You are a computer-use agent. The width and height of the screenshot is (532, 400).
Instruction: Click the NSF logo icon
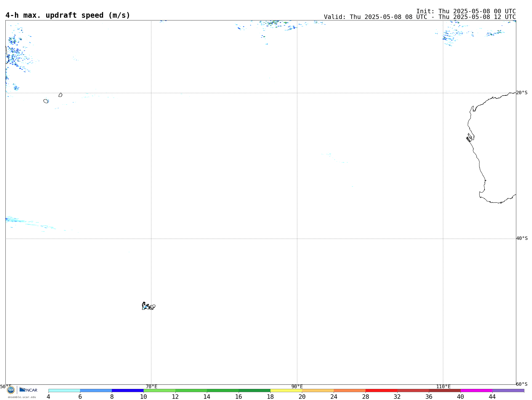[x=11, y=390]
